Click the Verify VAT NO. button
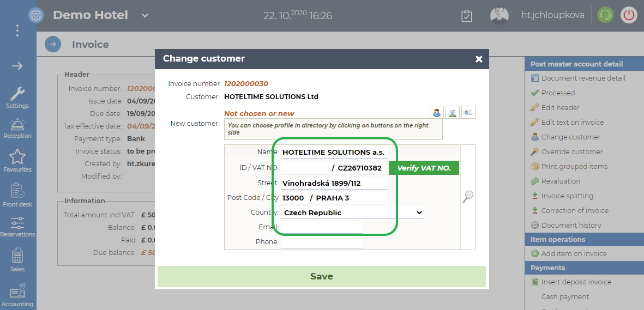The image size is (644, 310). 424,168
